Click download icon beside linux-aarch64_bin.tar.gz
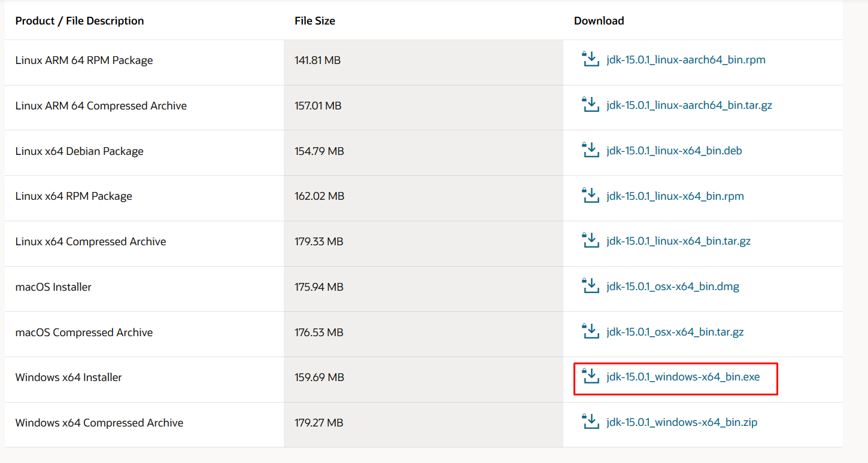The width and height of the screenshot is (868, 463). pyautogui.click(x=590, y=105)
